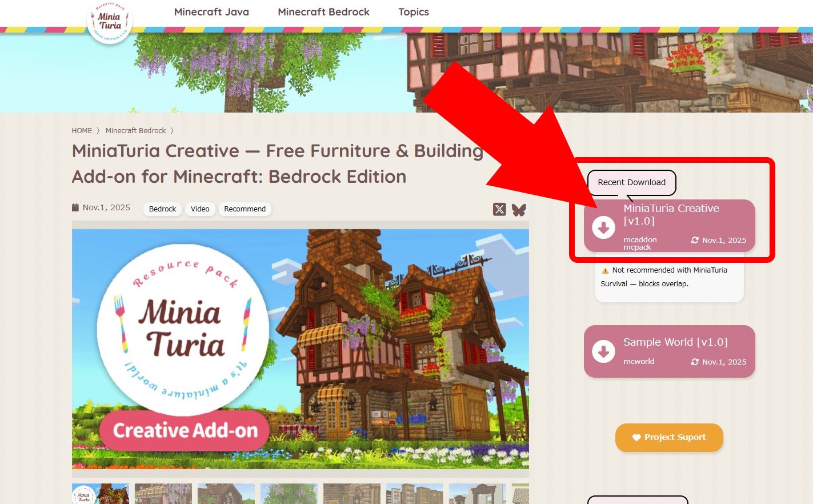
Task: Select the Video tag
Action: point(200,209)
